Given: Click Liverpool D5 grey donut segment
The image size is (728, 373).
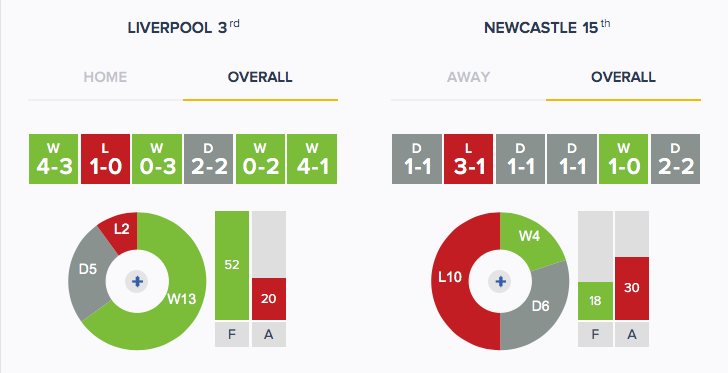Looking at the screenshot, I should 87,268.
